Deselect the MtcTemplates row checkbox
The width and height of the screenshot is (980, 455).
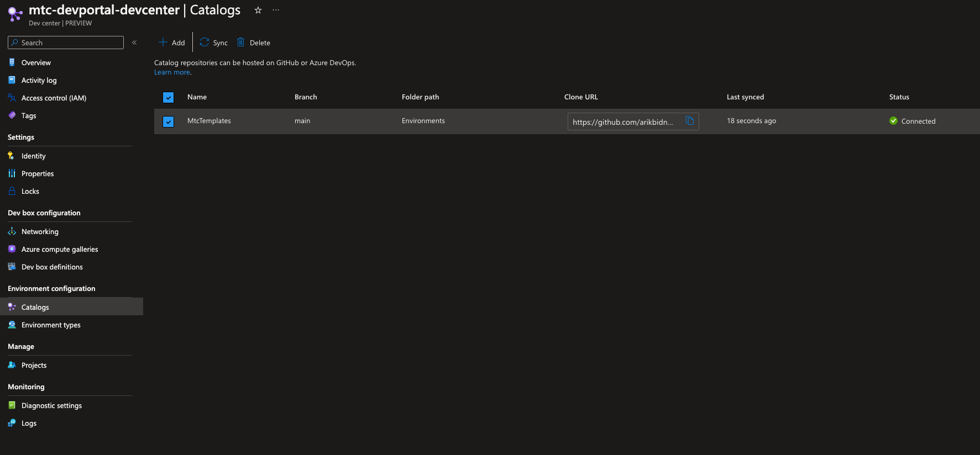point(169,121)
